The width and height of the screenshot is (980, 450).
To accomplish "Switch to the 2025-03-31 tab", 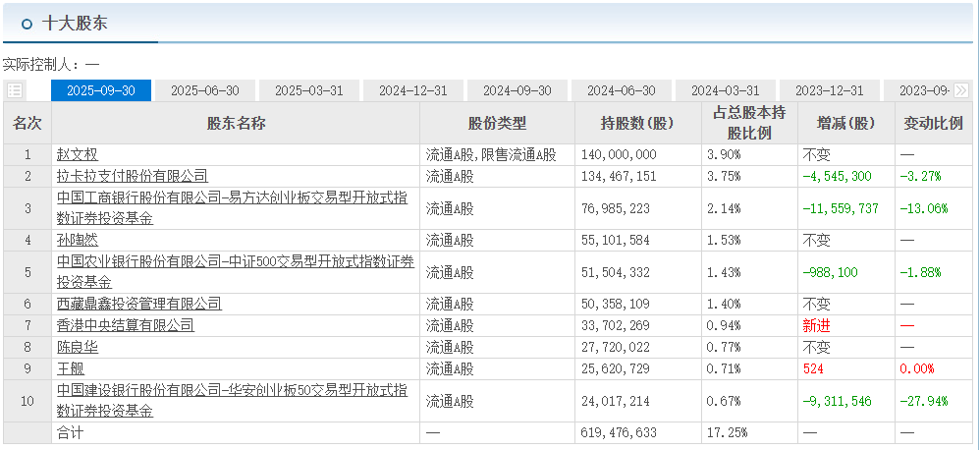I will [308, 90].
